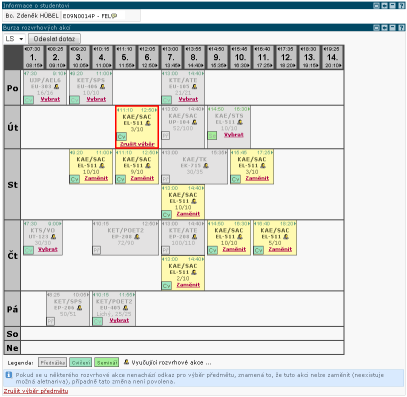The height and width of the screenshot is (397, 407).
Task: Click the So day row header
Action: [12, 334]
